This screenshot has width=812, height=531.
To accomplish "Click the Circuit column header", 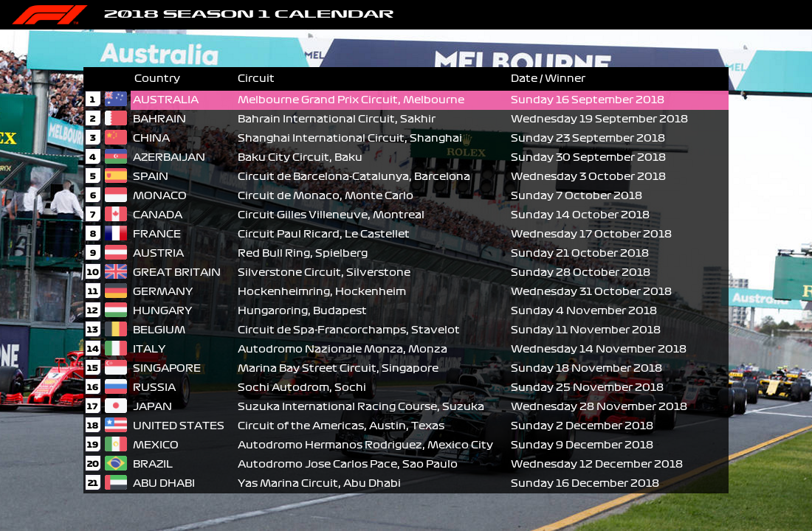I will coord(255,78).
